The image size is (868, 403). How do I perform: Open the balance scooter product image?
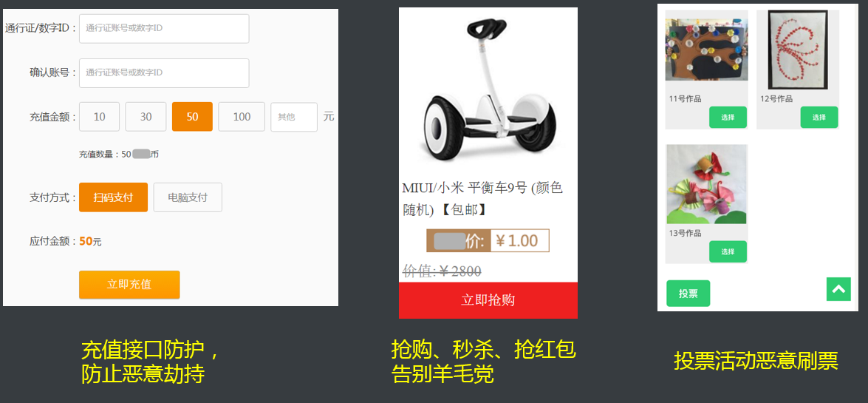(488, 92)
